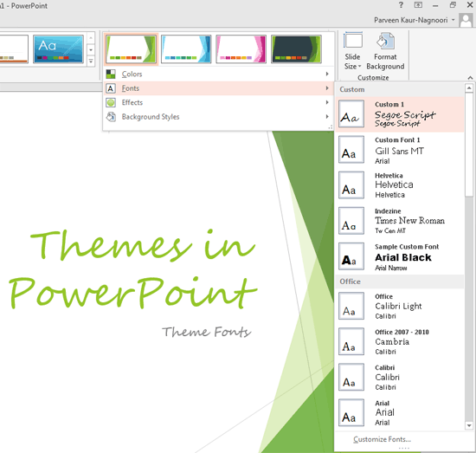This screenshot has width=476, height=453.
Task: Open the themes gallery More dropdown arrow
Action: pyautogui.click(x=91, y=61)
